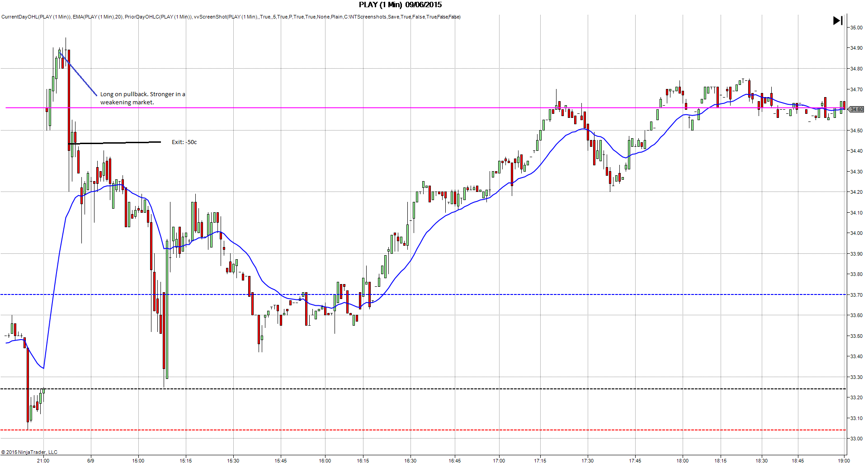This screenshot has height=467, width=868.
Task: Click the 17:15 time axis label
Action: [x=540, y=461]
